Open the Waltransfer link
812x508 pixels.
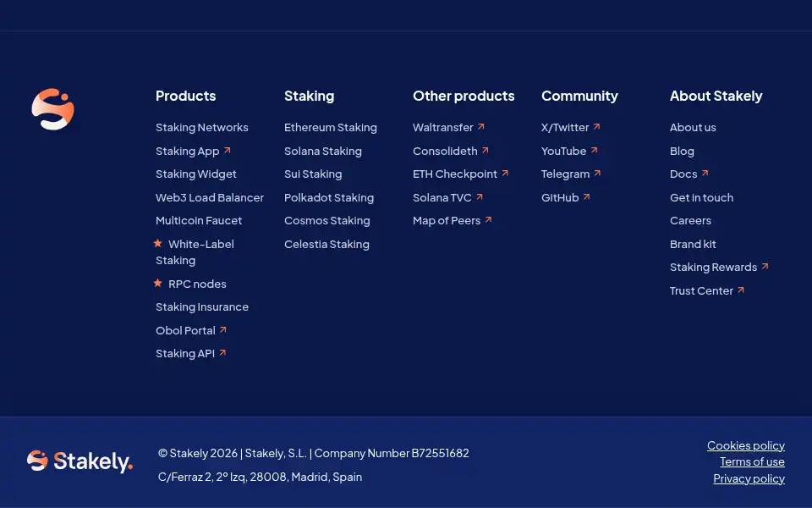click(442, 128)
